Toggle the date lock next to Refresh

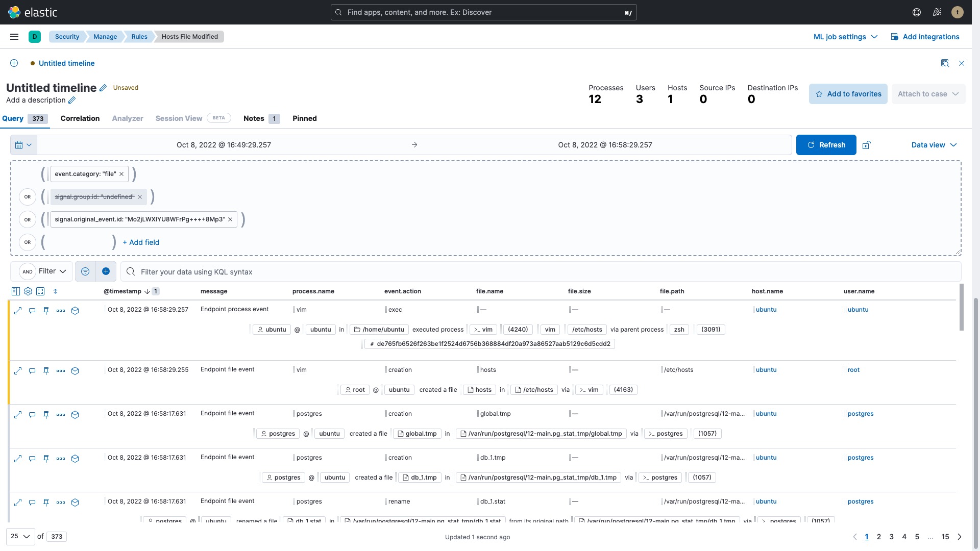point(866,145)
